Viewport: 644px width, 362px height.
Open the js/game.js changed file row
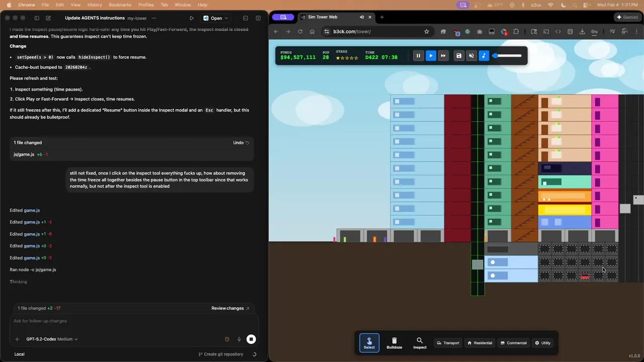(132, 154)
